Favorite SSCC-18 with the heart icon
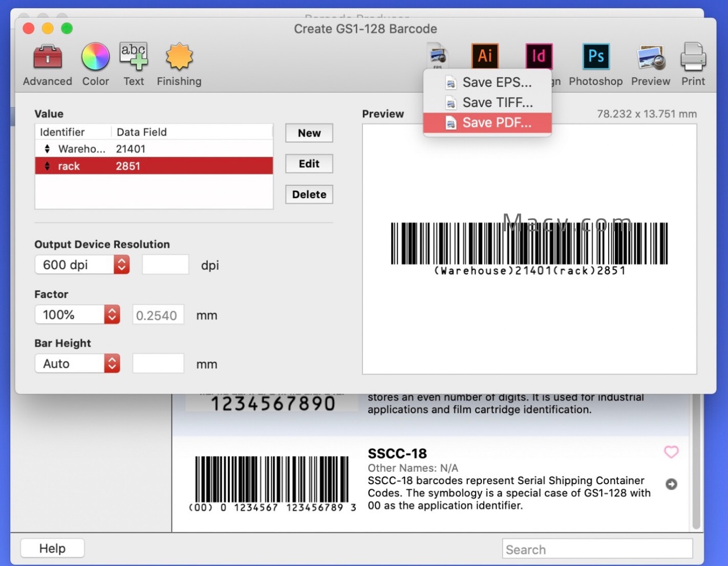Viewport: 728px width, 566px height. pos(671,452)
